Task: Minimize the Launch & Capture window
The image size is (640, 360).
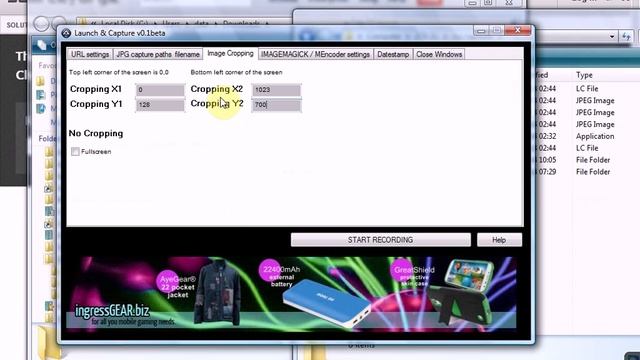Action: (x=481, y=31)
